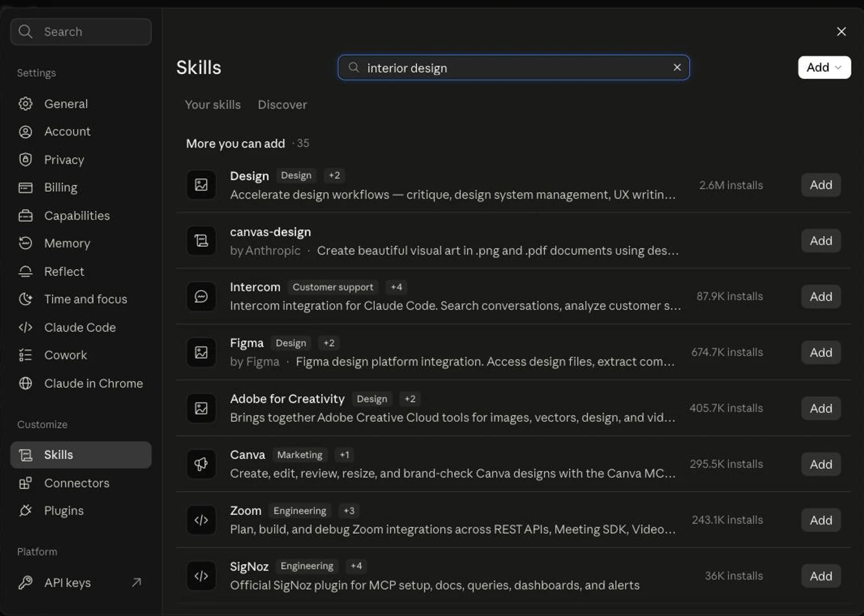Click the Privacy shield icon
The image size is (864, 616).
(x=25, y=159)
